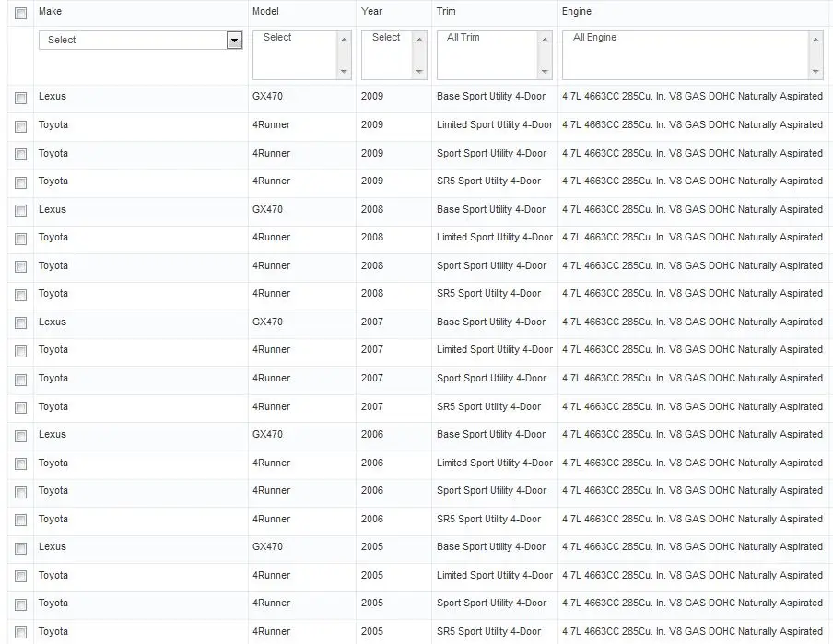
Task: Click Engine list scroll-up arrow
Action: click(815, 40)
